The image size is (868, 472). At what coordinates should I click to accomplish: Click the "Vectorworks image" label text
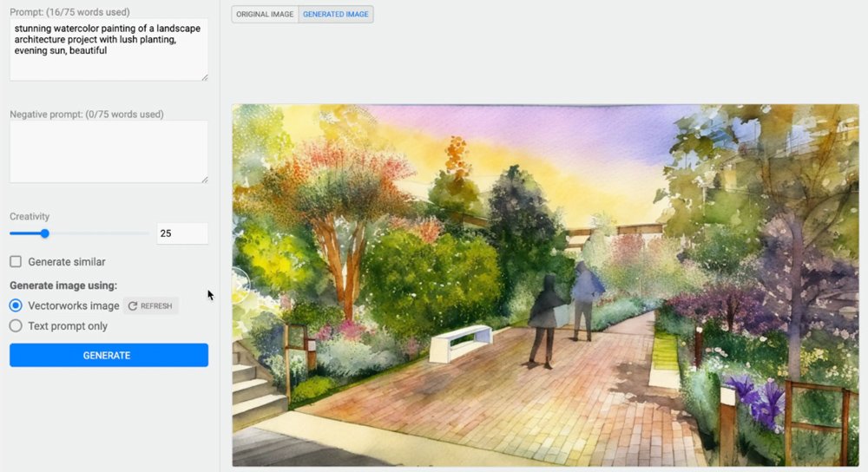coord(74,305)
